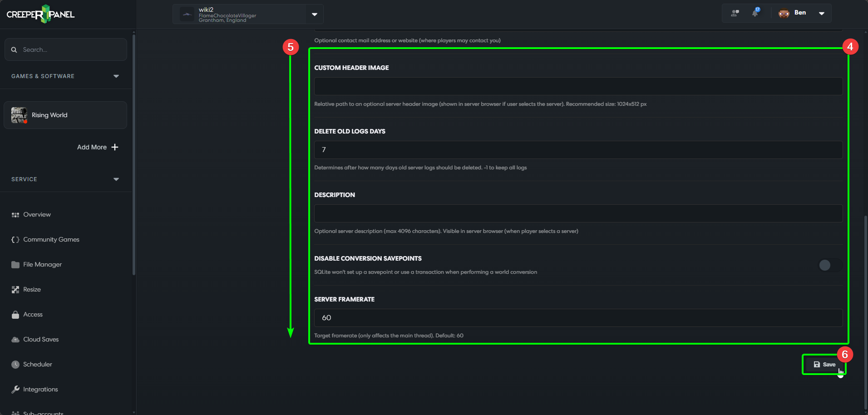The width and height of the screenshot is (868, 415).
Task: Collapse the Service section
Action: 116,179
